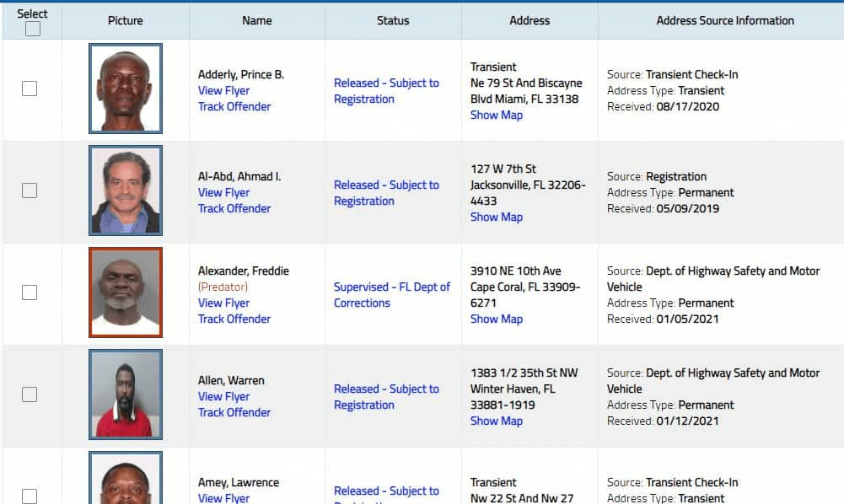Tick the checkbox for Adderly, Prince B. row
844x504 pixels.
coord(30,88)
